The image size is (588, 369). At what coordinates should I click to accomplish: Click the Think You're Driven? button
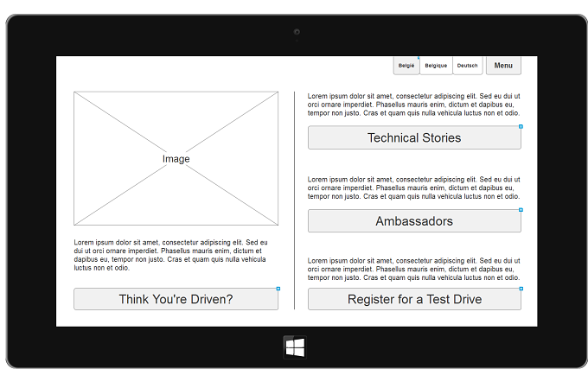tap(176, 299)
